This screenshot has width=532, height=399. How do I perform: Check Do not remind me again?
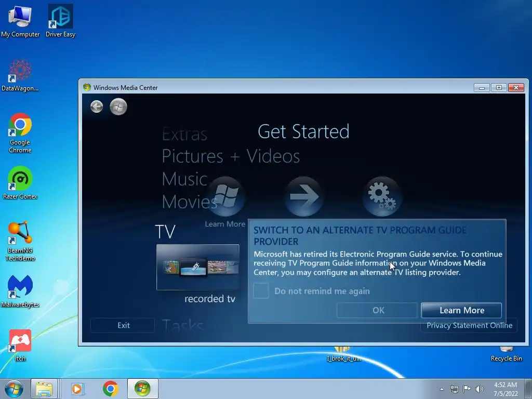tap(261, 291)
